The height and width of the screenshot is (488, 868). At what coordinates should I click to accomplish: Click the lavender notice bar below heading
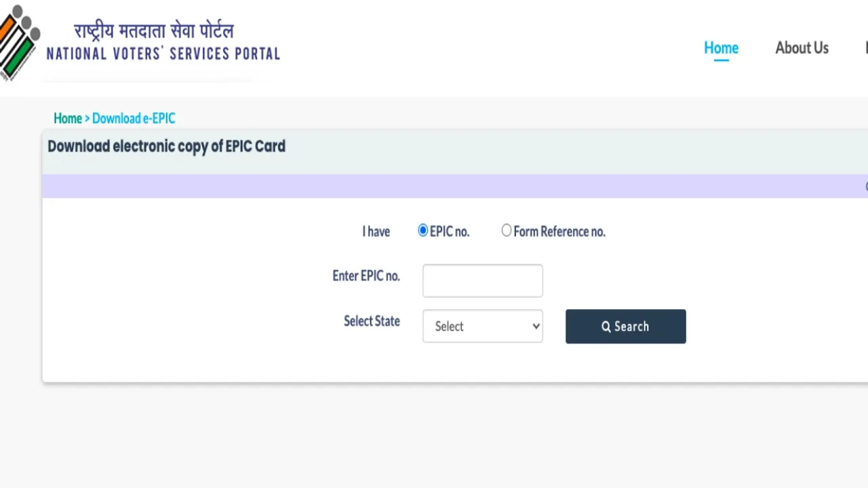[x=455, y=186]
